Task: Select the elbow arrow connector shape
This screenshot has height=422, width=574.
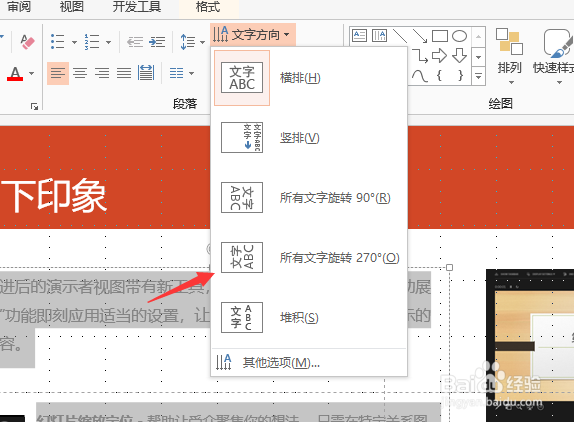Action: point(420,56)
